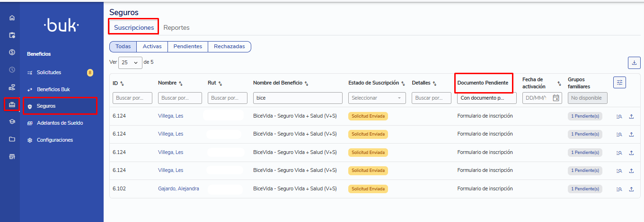Open Adelantos de Sueldo in the menu
Image resolution: width=644 pixels, height=222 pixels.
tap(60, 123)
